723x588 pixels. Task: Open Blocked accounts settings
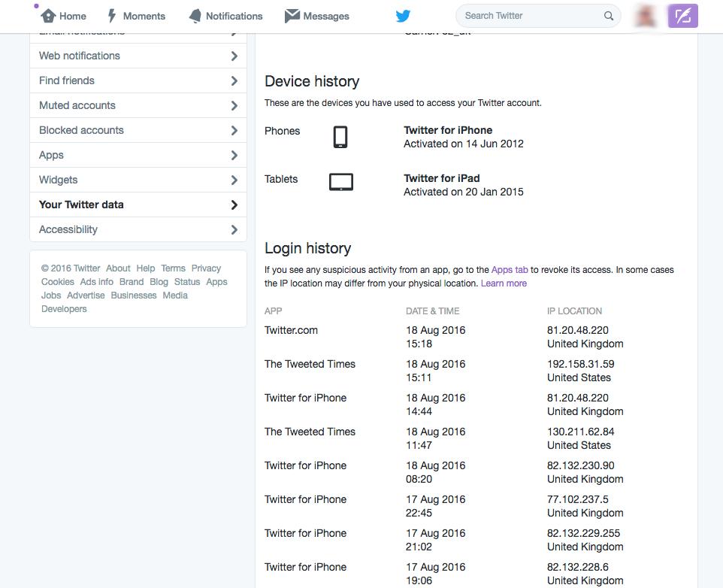138,131
